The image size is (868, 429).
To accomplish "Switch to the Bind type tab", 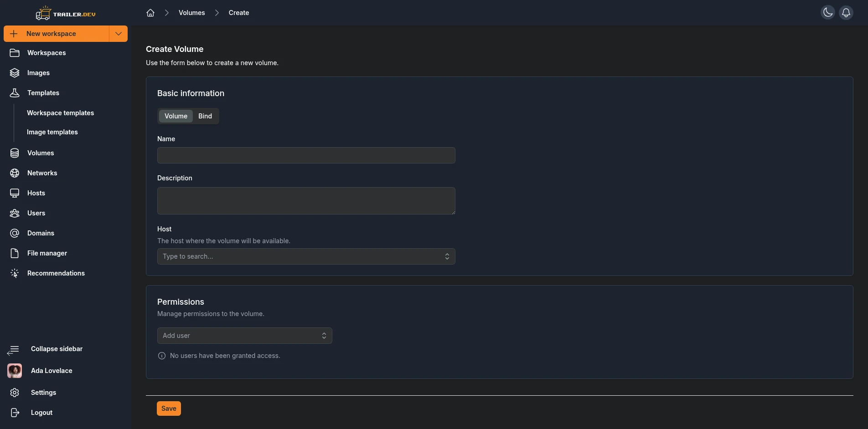I will [x=205, y=116].
